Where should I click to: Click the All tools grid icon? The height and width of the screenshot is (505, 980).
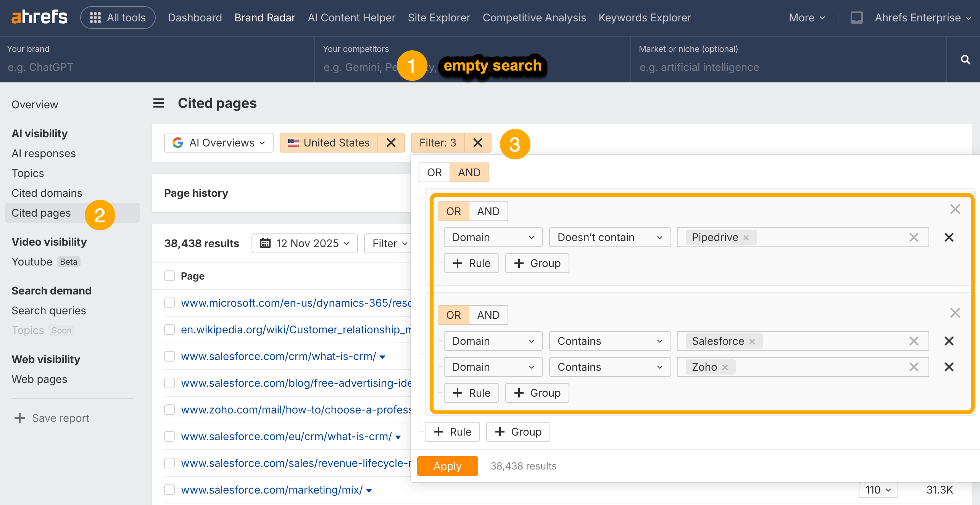pos(95,18)
